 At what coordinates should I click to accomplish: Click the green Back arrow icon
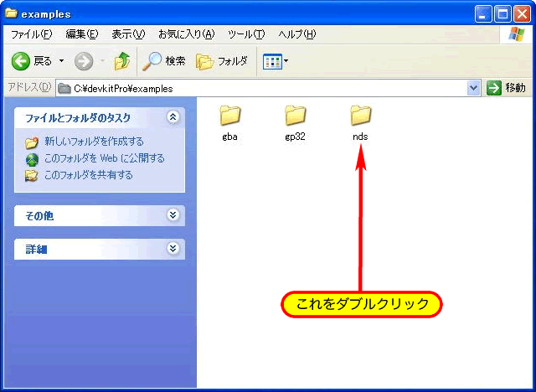[20, 61]
